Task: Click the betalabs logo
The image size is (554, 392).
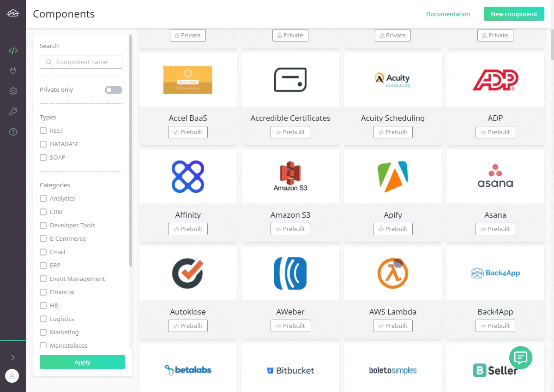Action: [188, 370]
